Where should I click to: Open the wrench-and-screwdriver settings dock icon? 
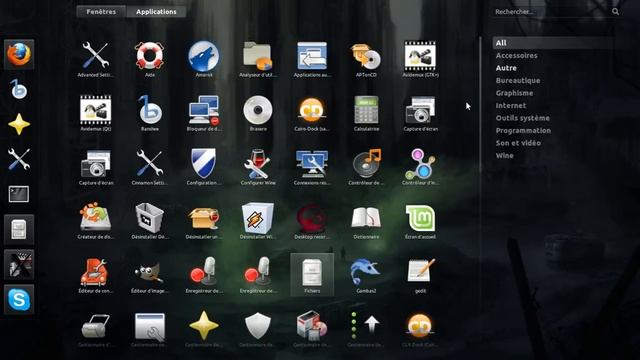point(19,159)
